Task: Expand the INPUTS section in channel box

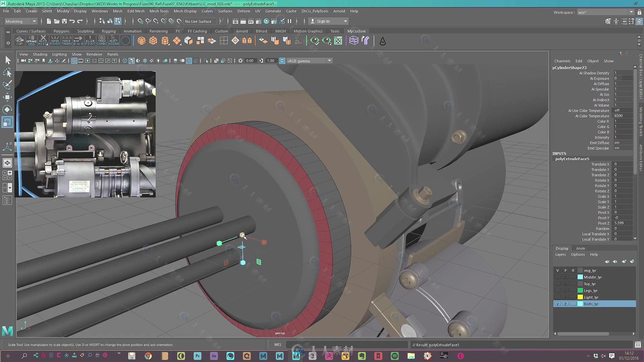Action: tap(558, 153)
